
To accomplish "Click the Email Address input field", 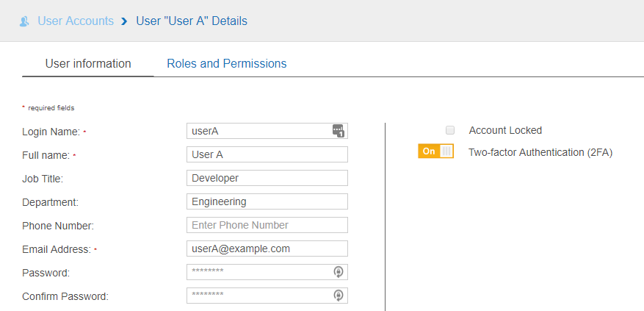I will coord(267,249).
